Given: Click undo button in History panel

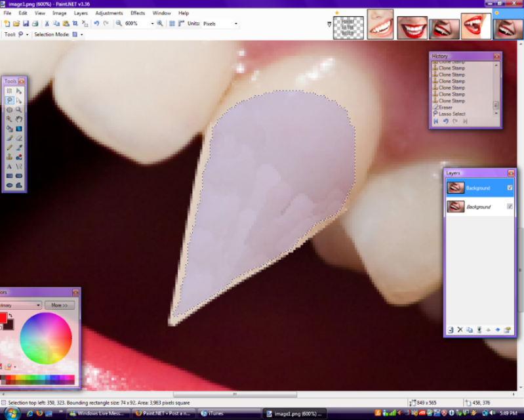Looking at the screenshot, I should pos(445,121).
